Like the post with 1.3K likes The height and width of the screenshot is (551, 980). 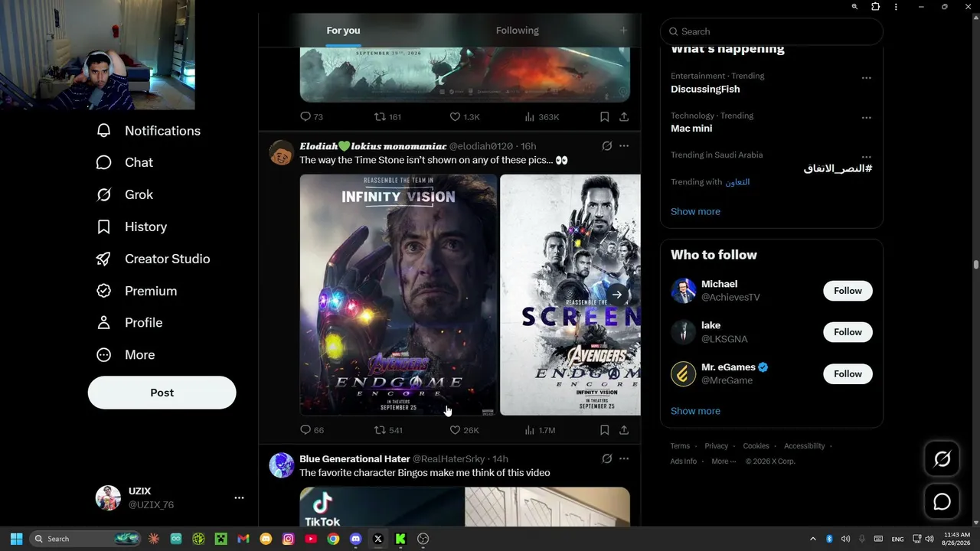pos(464,117)
